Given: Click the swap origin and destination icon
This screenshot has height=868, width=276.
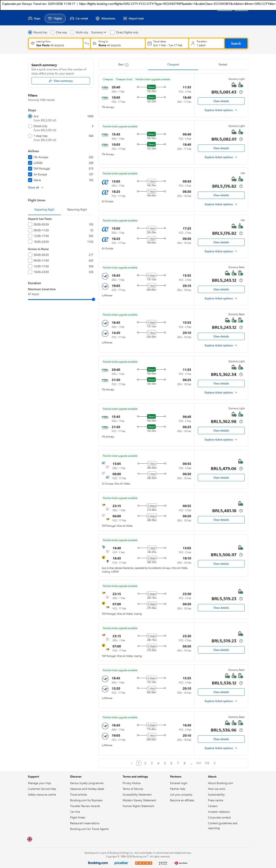Looking at the screenshot, I should click(87, 43).
